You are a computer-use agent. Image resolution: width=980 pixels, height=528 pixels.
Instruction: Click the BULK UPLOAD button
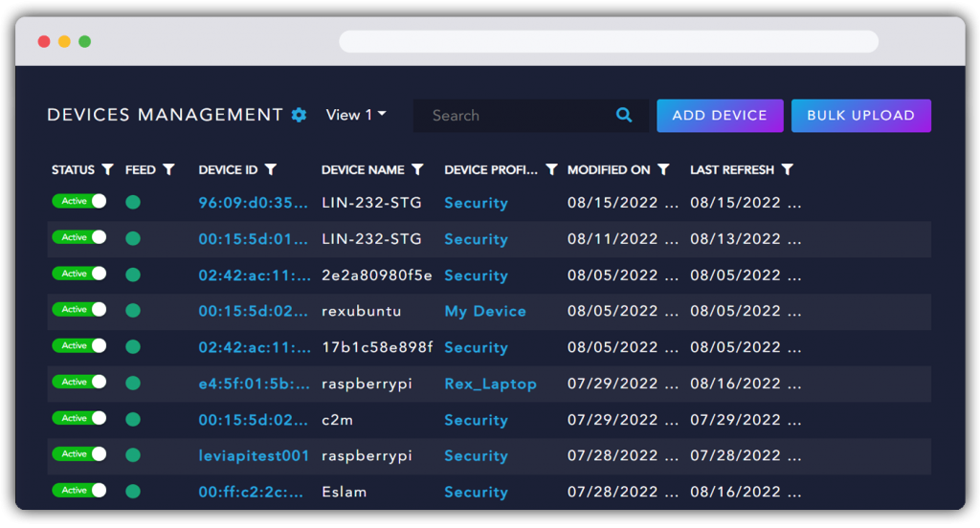pyautogui.click(x=861, y=116)
